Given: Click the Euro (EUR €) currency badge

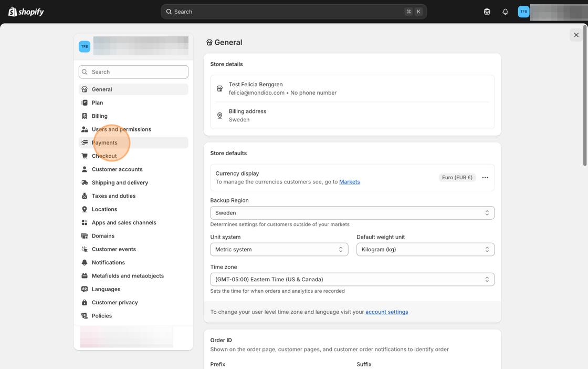Looking at the screenshot, I should click(x=457, y=178).
